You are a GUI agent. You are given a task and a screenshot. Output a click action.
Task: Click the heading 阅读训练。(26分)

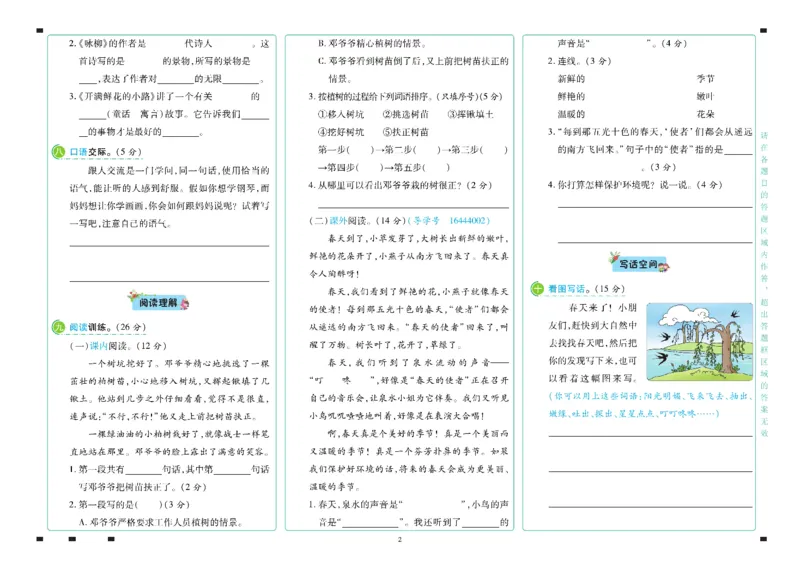pos(108,327)
